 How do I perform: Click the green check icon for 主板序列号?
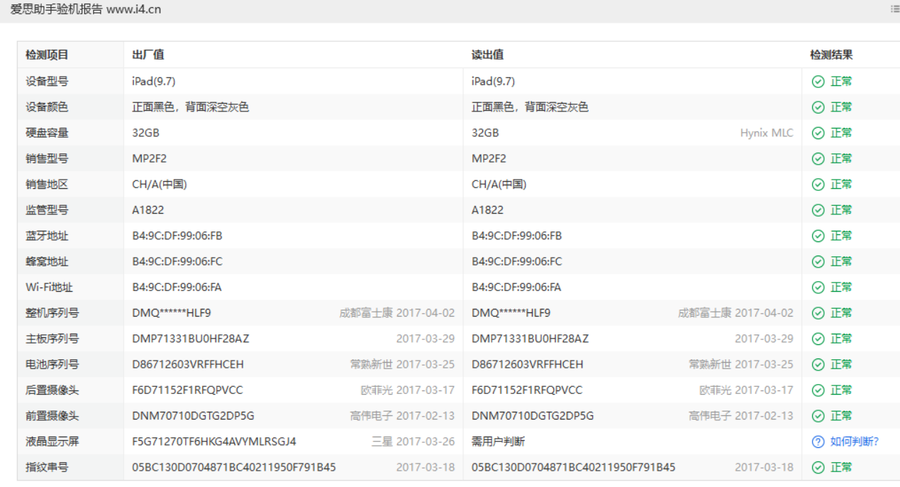tap(818, 339)
